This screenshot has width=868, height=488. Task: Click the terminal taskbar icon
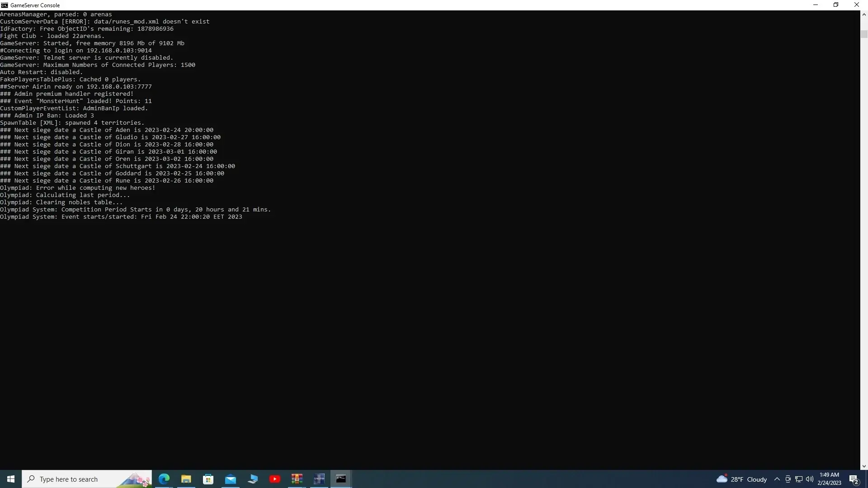pos(341,479)
